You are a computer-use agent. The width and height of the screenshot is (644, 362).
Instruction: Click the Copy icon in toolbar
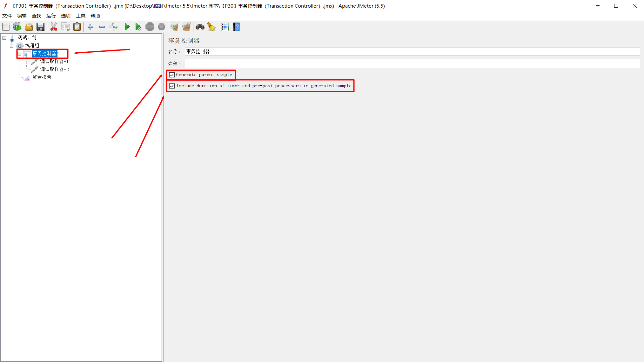coord(66,27)
